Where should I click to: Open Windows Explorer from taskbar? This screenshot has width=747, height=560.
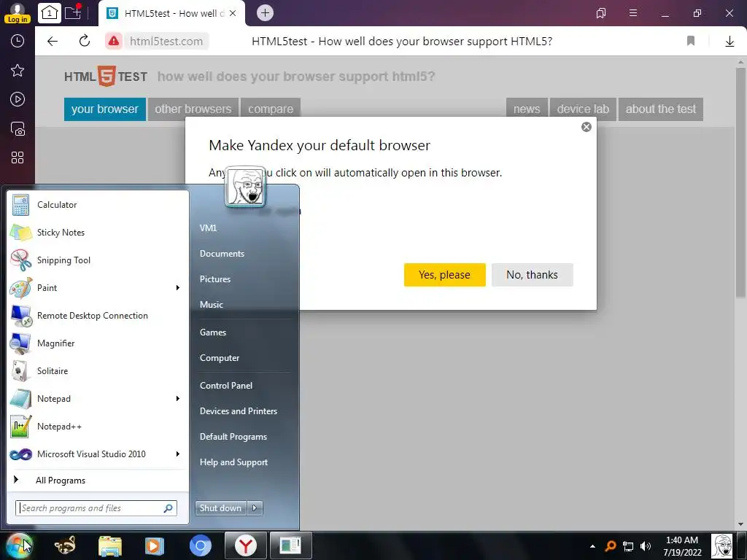pos(110,545)
